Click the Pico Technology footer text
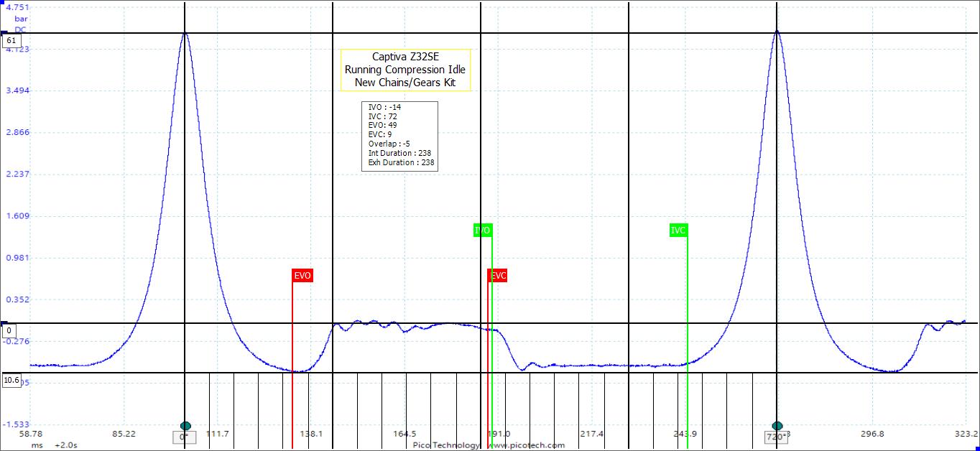Image resolution: width=980 pixels, height=451 pixels. click(x=446, y=445)
